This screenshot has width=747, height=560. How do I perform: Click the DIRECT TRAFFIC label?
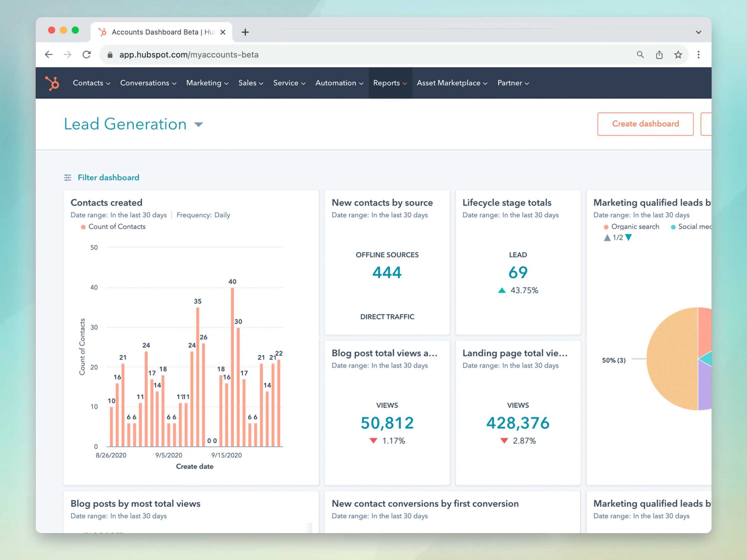click(x=387, y=317)
